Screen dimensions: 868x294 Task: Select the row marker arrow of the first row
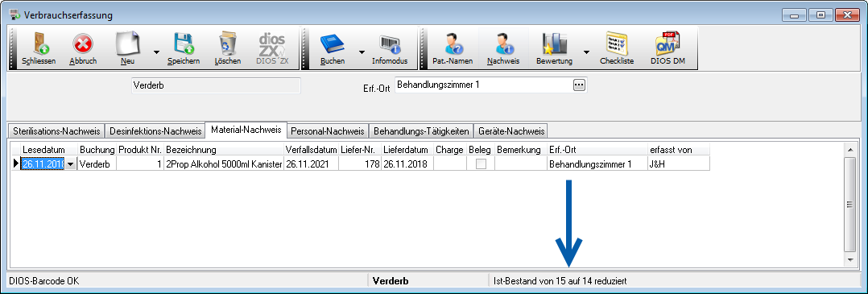pos(15,164)
